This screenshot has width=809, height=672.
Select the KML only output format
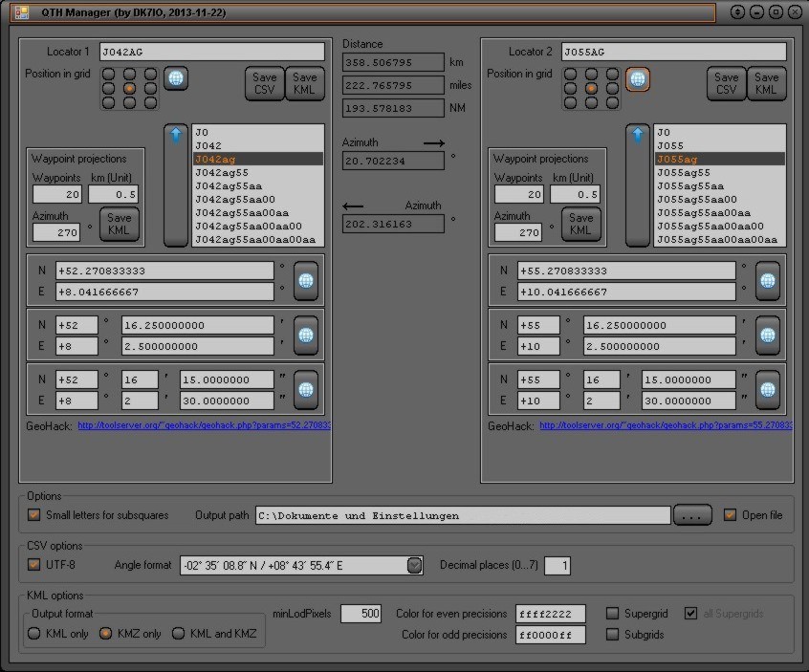(34, 633)
